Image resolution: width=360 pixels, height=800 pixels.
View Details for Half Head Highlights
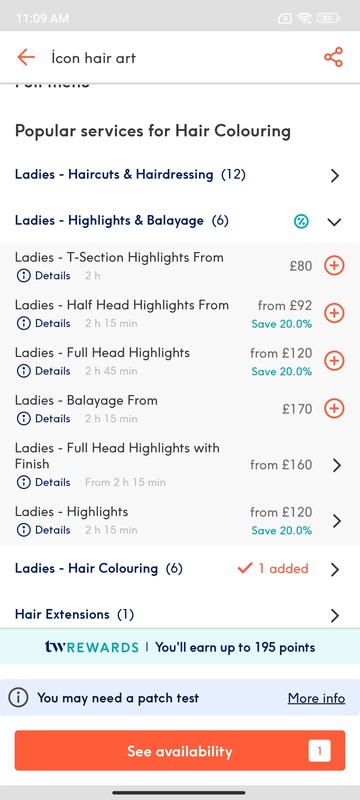coord(43,323)
